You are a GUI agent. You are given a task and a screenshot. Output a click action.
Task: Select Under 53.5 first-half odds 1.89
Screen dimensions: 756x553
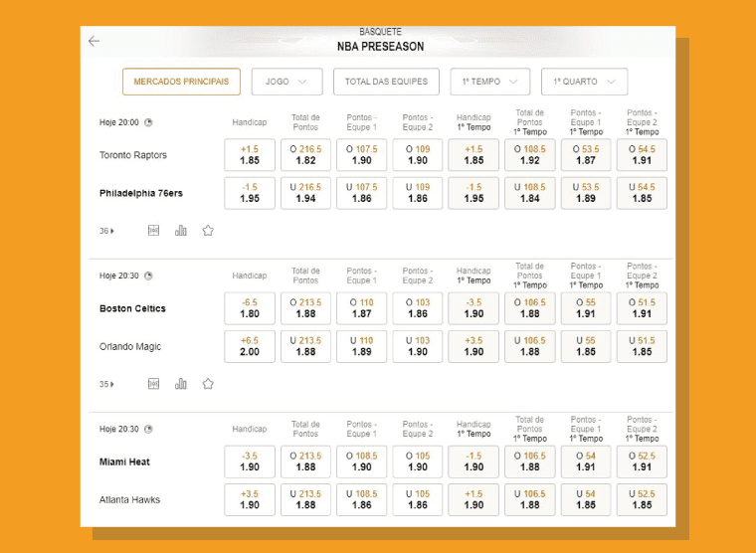pos(586,193)
